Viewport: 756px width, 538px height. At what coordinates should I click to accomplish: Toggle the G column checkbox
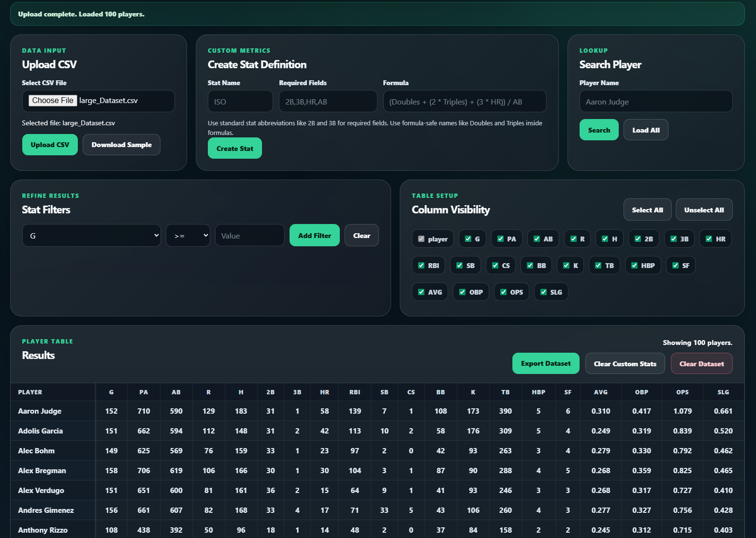(x=468, y=239)
